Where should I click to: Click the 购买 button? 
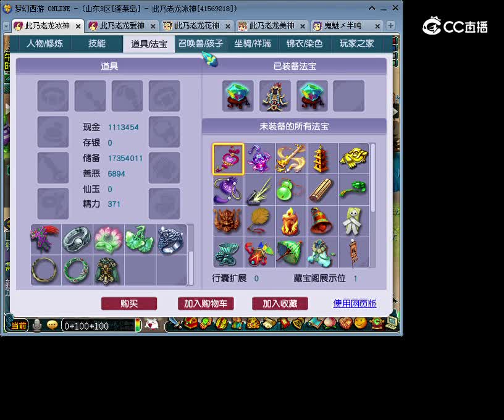point(129,304)
